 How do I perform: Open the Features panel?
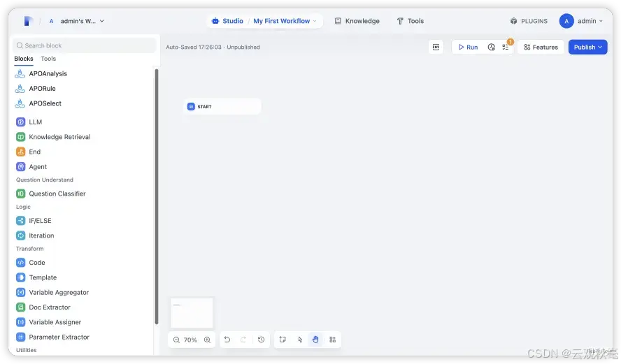point(541,47)
